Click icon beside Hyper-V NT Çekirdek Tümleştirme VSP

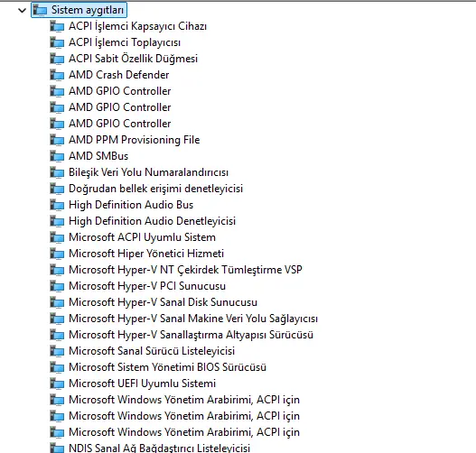point(57,270)
